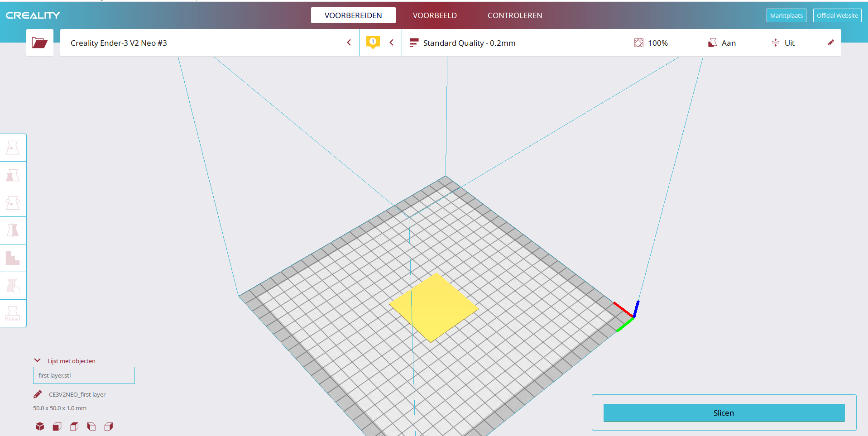
Task: Switch view to solid cube mode
Action: point(40,426)
